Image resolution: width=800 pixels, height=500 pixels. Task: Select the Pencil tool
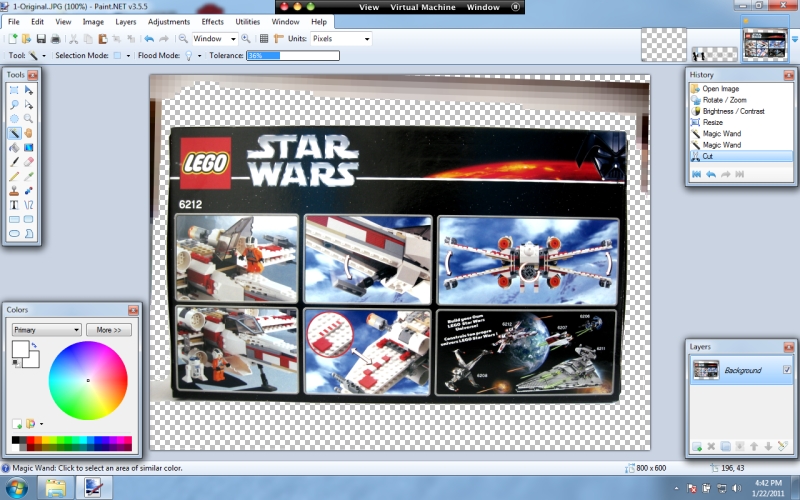coord(14,176)
